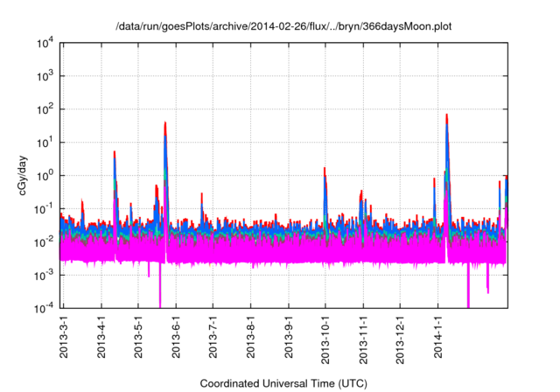The width and height of the screenshot is (560, 392).
Task: Select the 2014-1-1 date tick label
Action: 437,337
